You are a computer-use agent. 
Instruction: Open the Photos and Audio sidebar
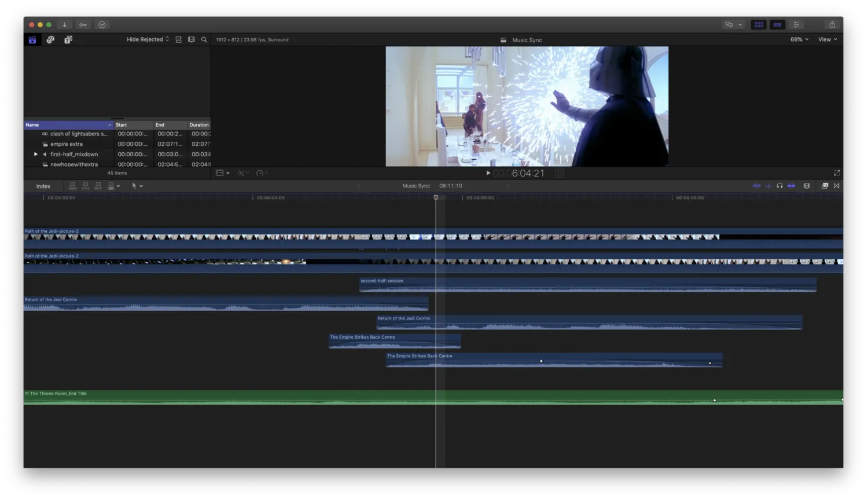click(50, 39)
